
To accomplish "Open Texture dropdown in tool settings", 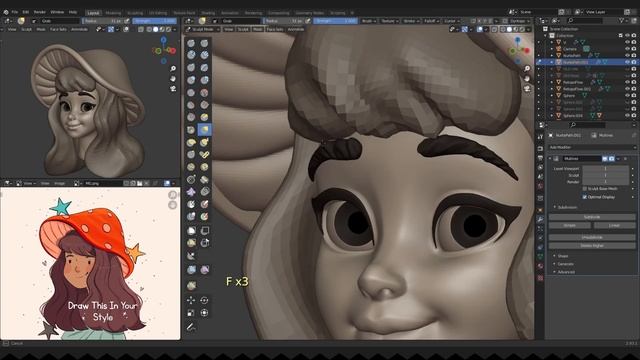I will click(x=389, y=21).
